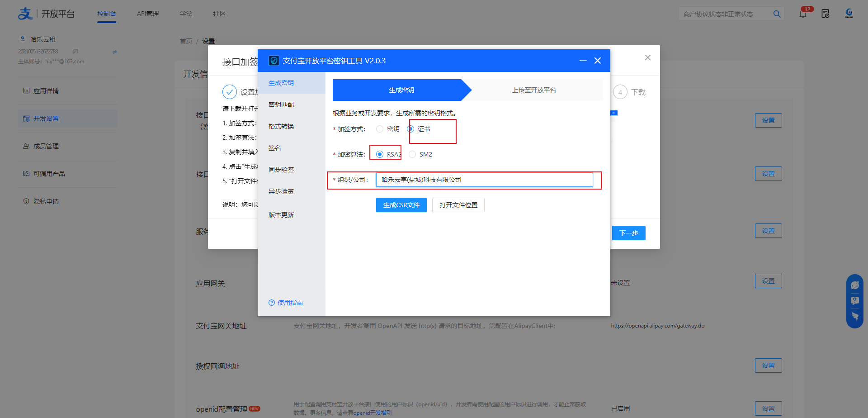Click the 首页 breadcrumb link
Viewport: 868px width, 418px height.
[186, 41]
